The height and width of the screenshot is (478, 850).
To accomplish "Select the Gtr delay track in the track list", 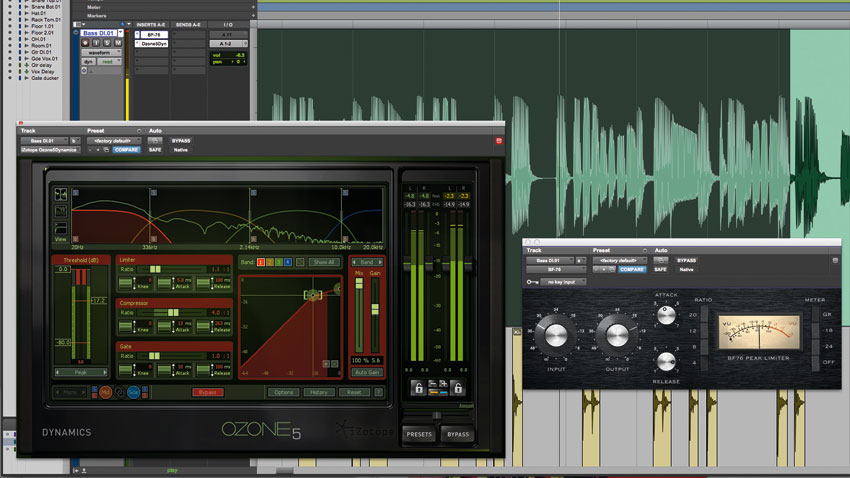I will pos(42,65).
